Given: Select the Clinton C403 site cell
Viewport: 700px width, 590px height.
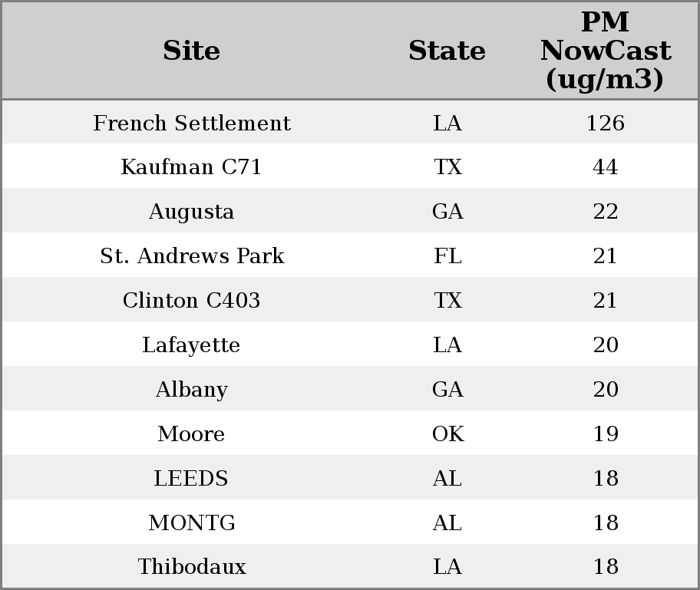Looking at the screenshot, I should pos(191,301).
